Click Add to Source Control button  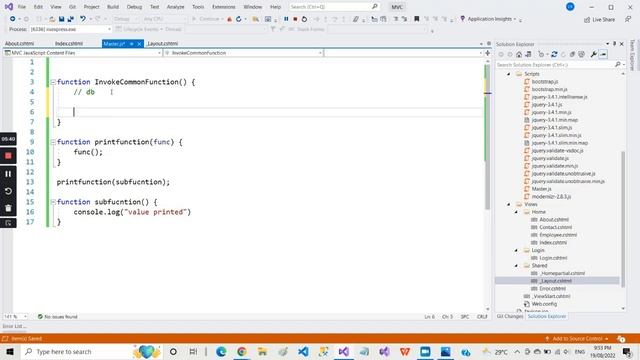click(x=577, y=339)
